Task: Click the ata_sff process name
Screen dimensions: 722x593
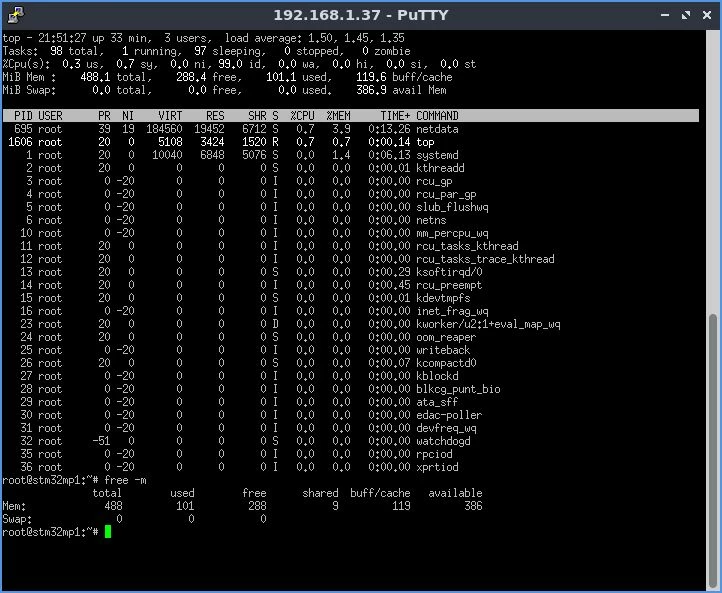Action: [437, 402]
